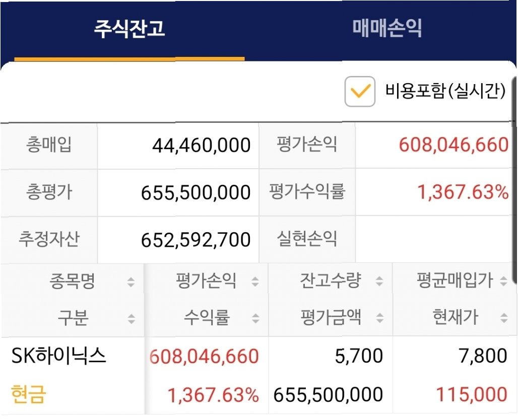The image size is (518, 420).
Task: Sort by 수익률 column arrows
Action: click(255, 318)
